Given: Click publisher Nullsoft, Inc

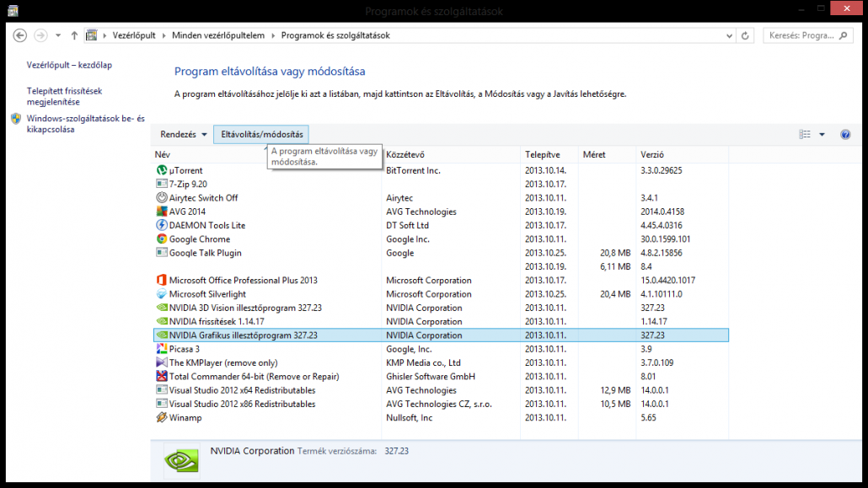Looking at the screenshot, I should (x=409, y=418).
